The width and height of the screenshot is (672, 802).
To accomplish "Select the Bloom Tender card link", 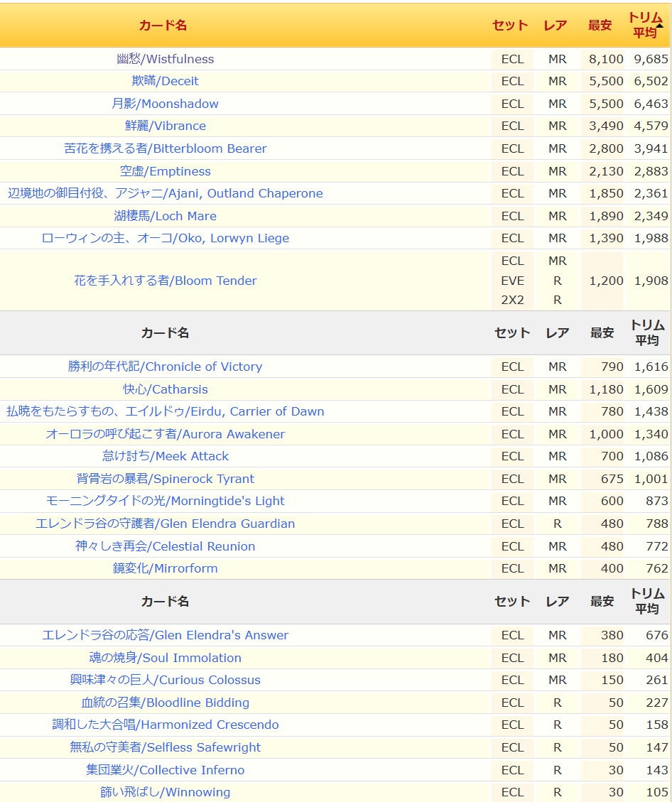I will (x=166, y=281).
